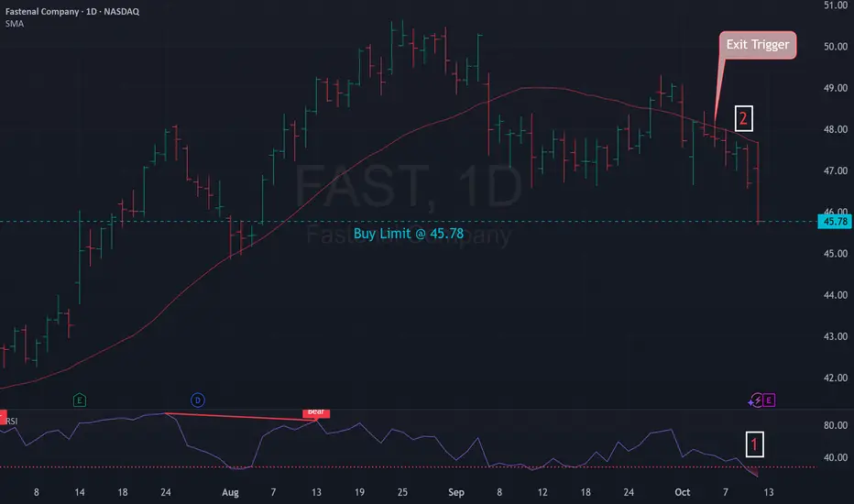Open the purple upcoming earnings E marker

tap(769, 400)
